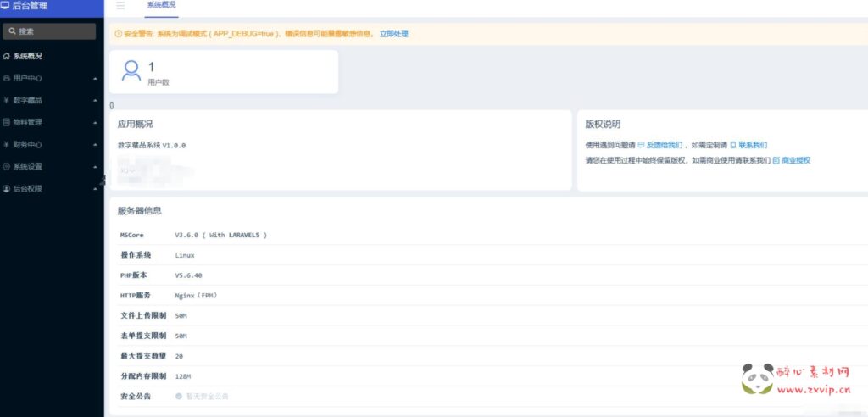Click the home icon beside 系统概况
This screenshot has height=417, width=868.
[7, 56]
